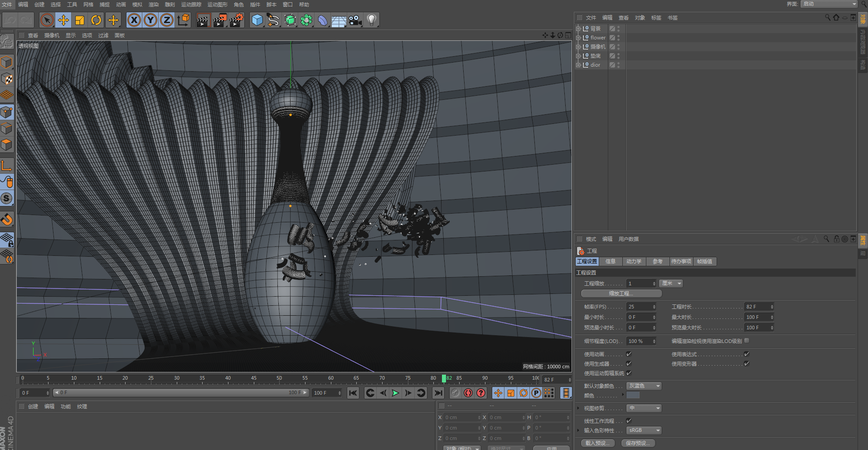Click the camera icon in the top toolbar
868x450 pixels.
tap(355, 20)
